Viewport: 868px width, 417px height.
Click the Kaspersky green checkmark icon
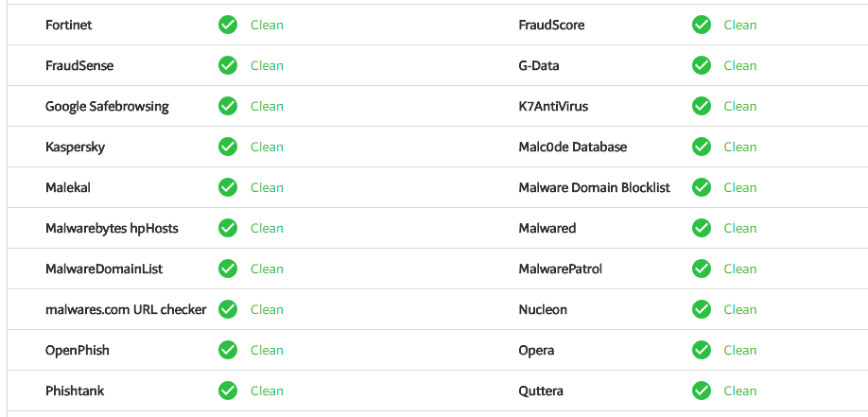pos(228,147)
